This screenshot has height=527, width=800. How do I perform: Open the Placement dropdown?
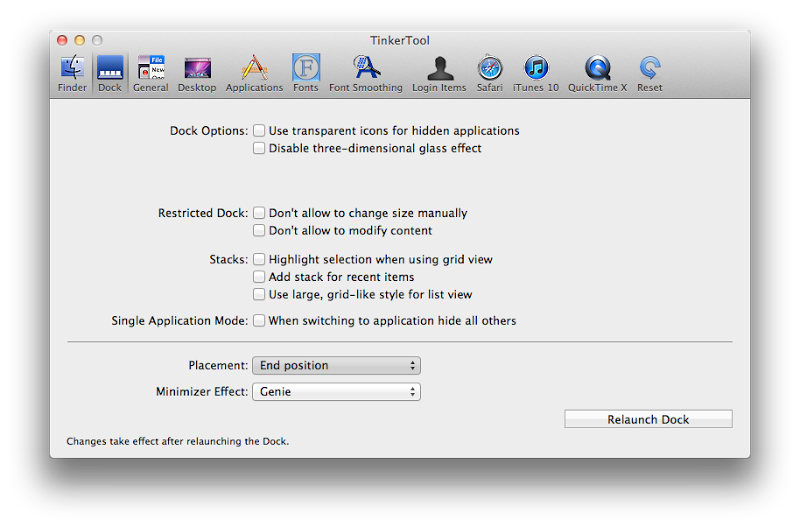(336, 365)
